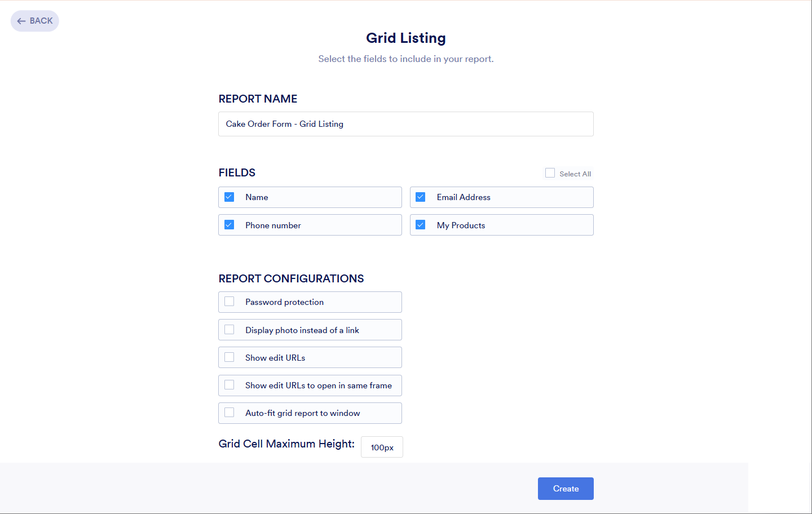Viewport: 812px width, 514px height.
Task: Click the Phone number field label
Action: coord(272,225)
